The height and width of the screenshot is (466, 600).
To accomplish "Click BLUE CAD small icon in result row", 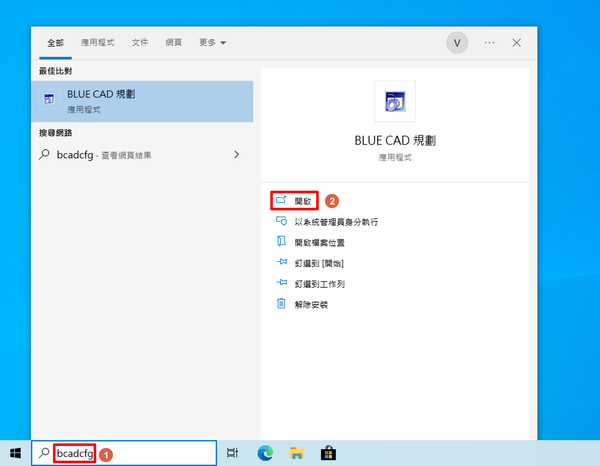I will click(x=49, y=99).
